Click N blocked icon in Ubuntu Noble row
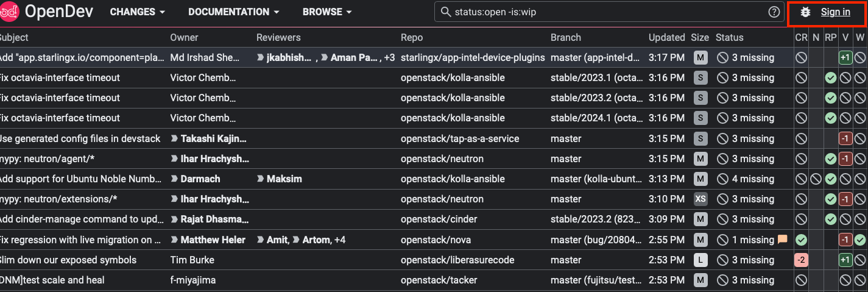The height and width of the screenshot is (292, 868). pyautogui.click(x=816, y=179)
